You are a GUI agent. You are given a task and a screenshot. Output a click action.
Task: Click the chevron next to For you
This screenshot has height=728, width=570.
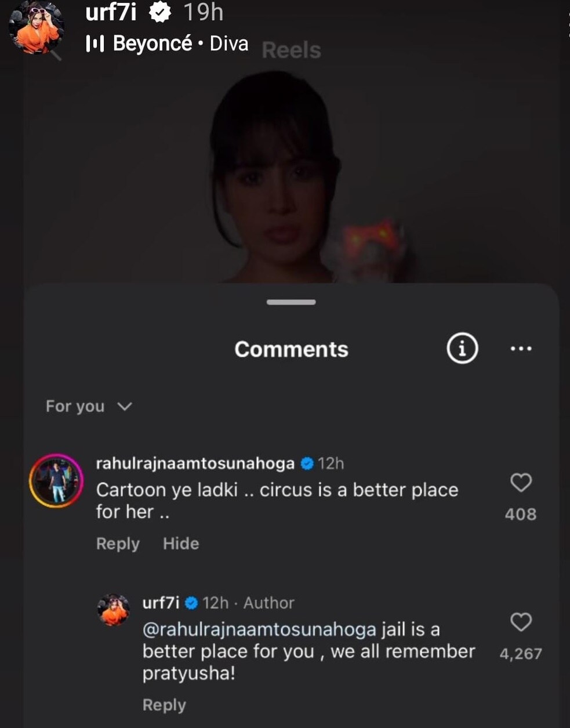click(125, 406)
